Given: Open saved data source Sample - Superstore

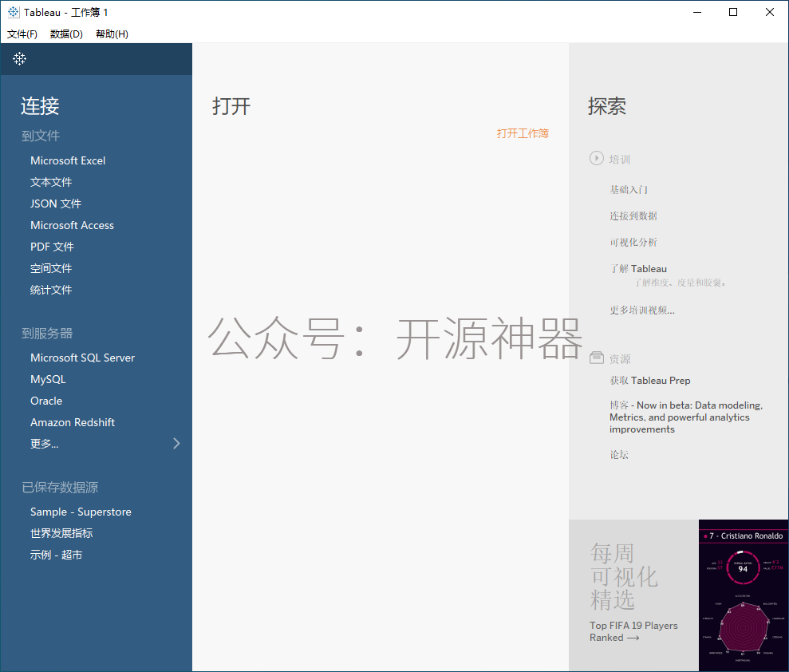Looking at the screenshot, I should (81, 512).
